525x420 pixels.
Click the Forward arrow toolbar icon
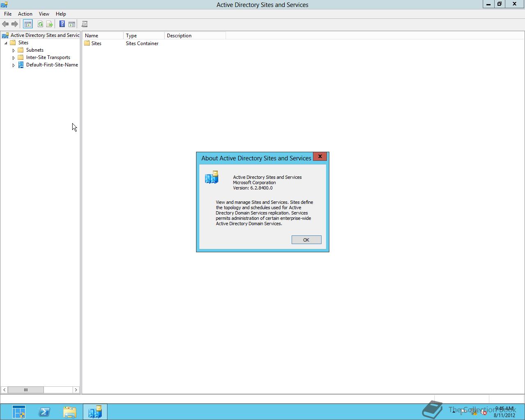coord(15,24)
